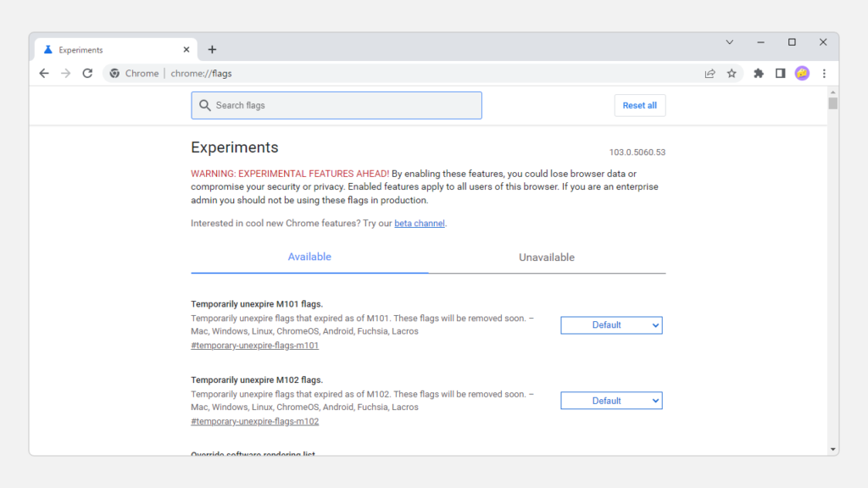Click inside the Search flags field

[x=337, y=106]
